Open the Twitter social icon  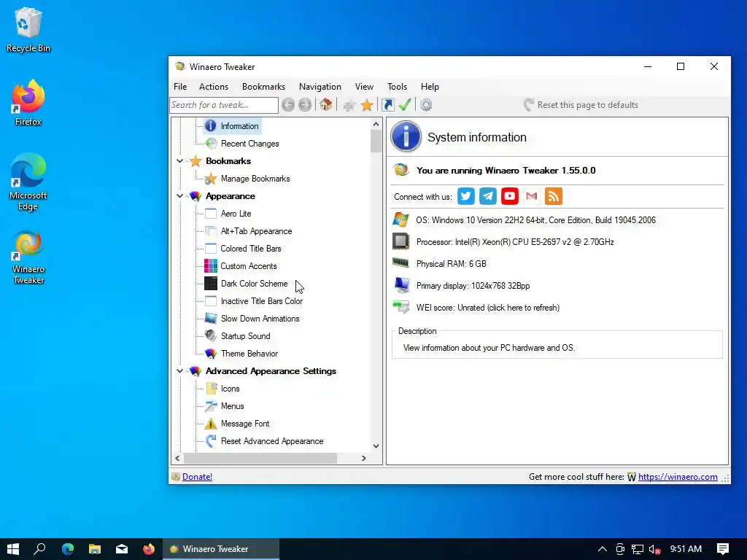(x=466, y=196)
